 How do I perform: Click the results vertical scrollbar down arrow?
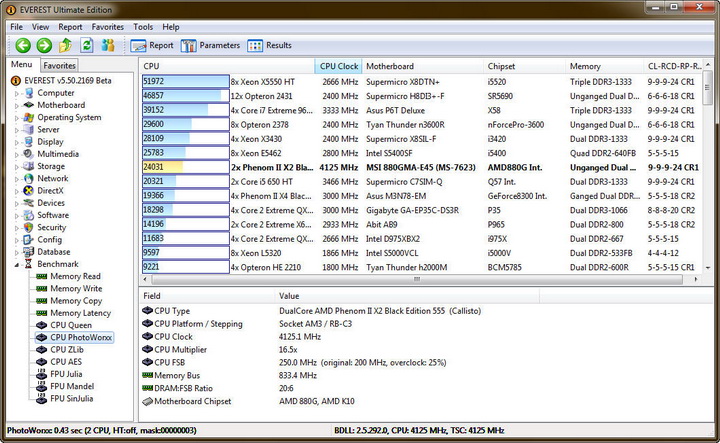point(708,268)
